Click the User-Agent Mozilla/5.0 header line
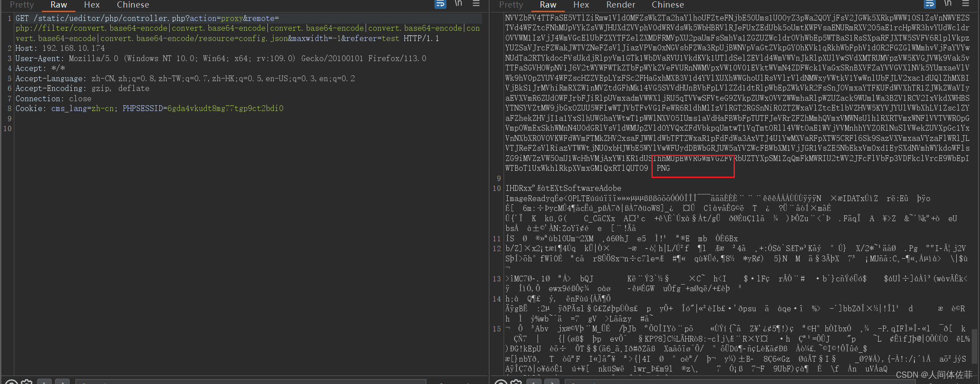Image resolution: width=980 pixels, height=384 pixels. 221,58
